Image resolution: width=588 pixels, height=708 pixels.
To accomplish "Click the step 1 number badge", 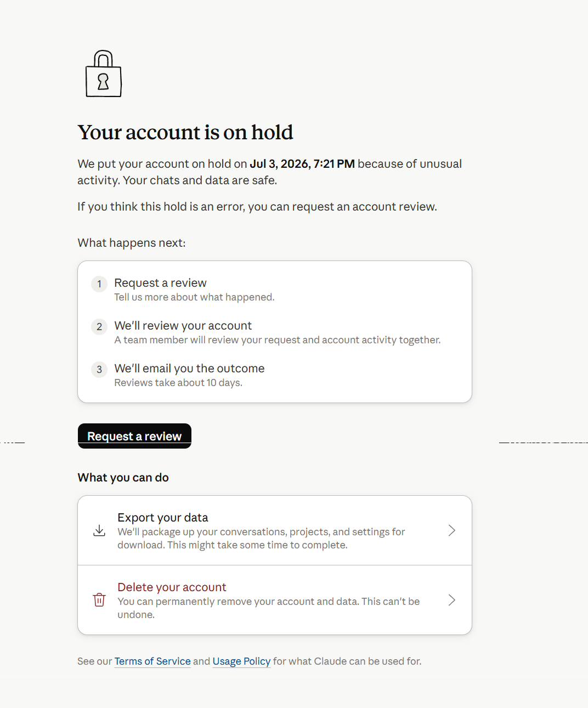I will point(99,284).
